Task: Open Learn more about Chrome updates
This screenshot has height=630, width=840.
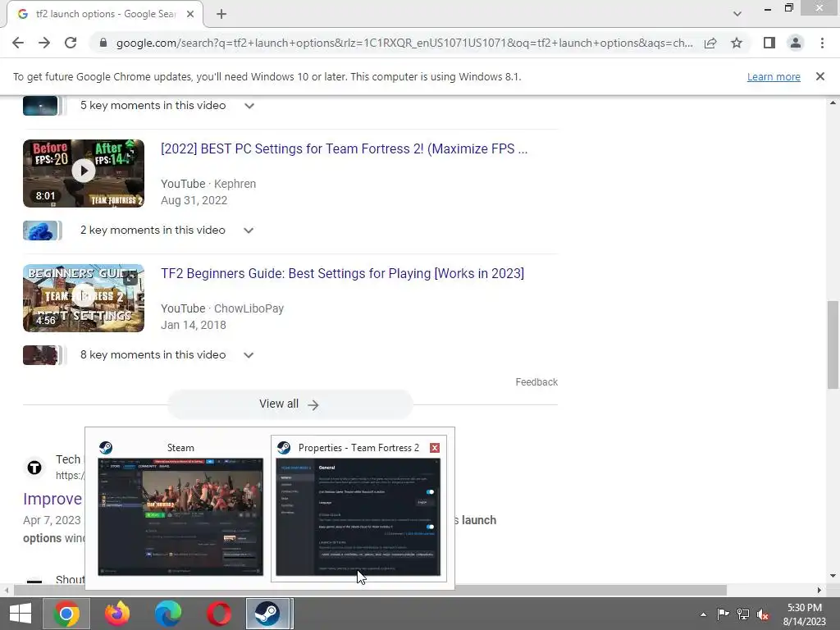Action: tap(774, 76)
